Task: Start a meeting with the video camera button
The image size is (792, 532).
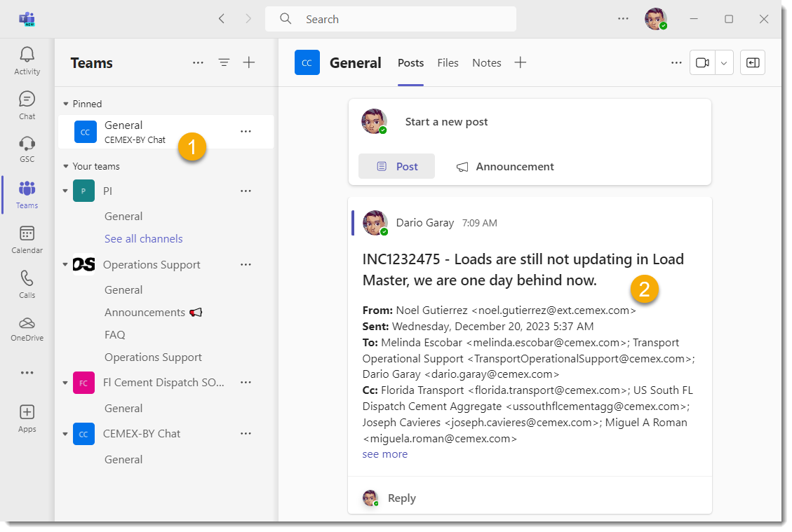Action: [x=703, y=62]
